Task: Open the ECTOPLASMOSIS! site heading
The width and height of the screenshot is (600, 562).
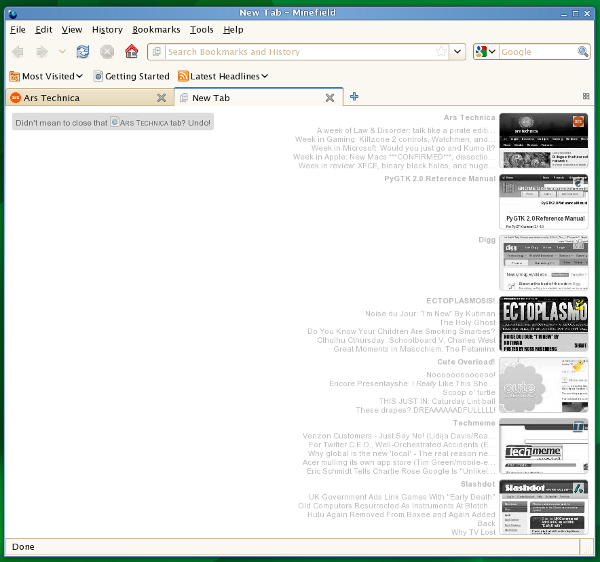Action: [461, 301]
